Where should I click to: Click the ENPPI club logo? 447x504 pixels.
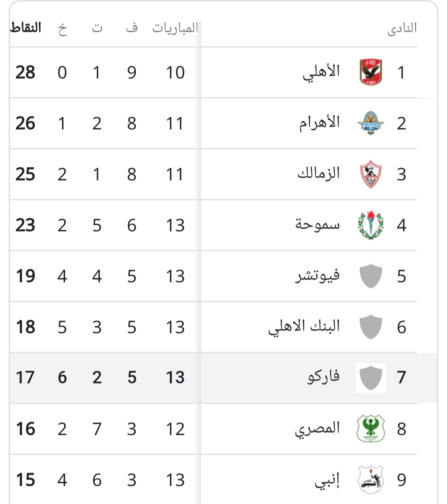(370, 480)
